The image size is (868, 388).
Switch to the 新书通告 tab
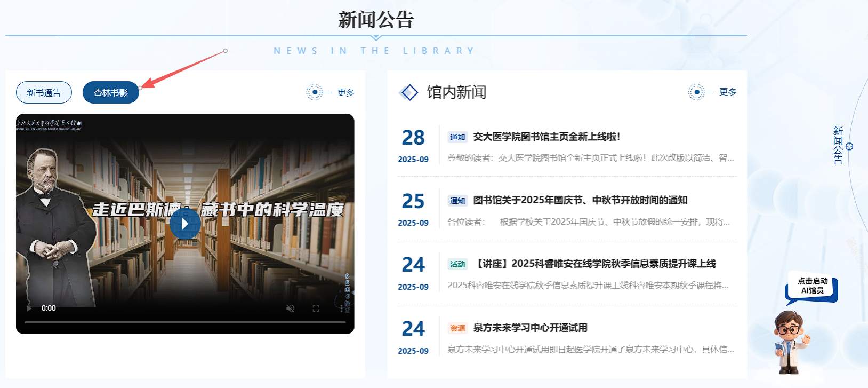pyautogui.click(x=44, y=92)
